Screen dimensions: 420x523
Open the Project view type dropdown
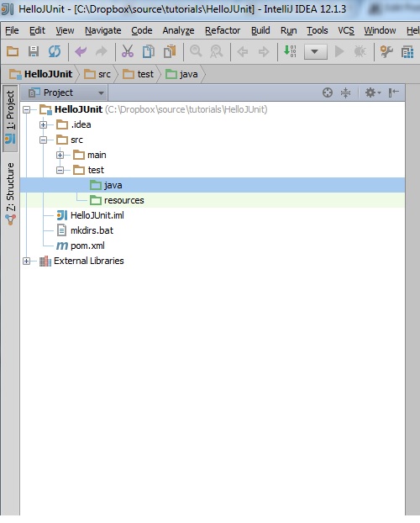pyautogui.click(x=65, y=92)
